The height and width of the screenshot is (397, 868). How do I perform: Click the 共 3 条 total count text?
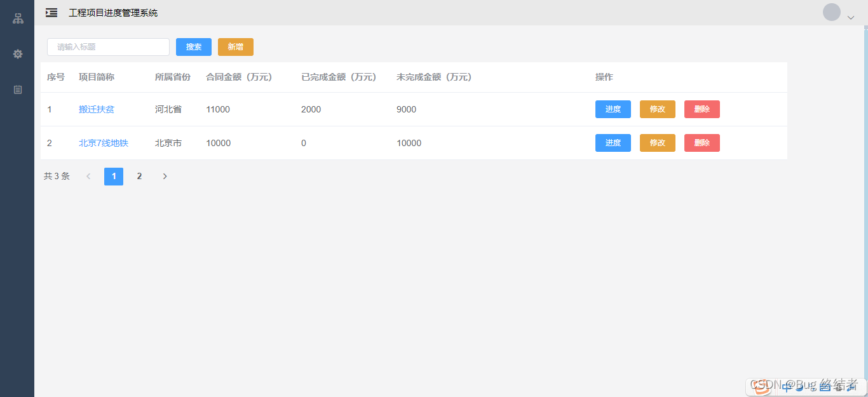57,177
